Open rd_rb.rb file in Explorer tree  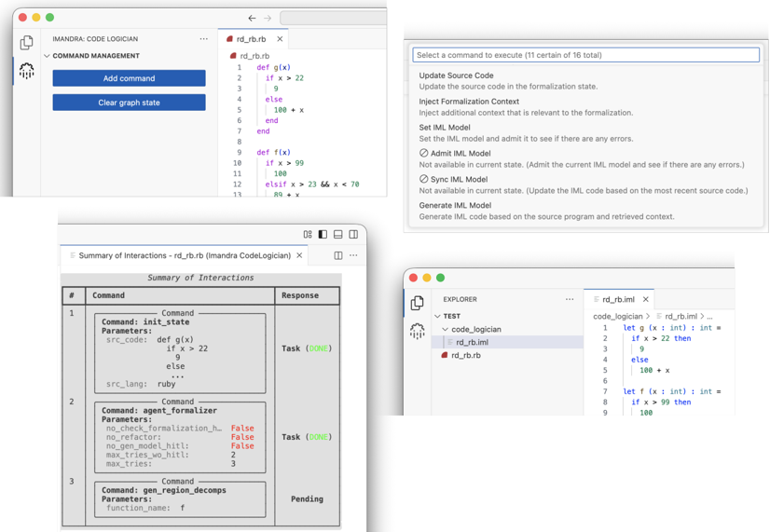tap(465, 355)
